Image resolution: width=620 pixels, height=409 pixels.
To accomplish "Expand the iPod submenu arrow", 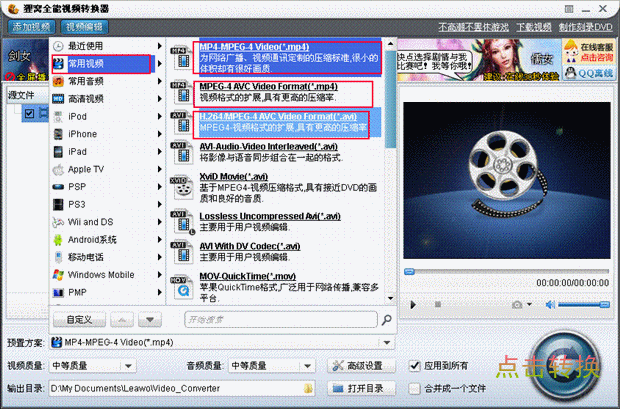I will tap(159, 116).
